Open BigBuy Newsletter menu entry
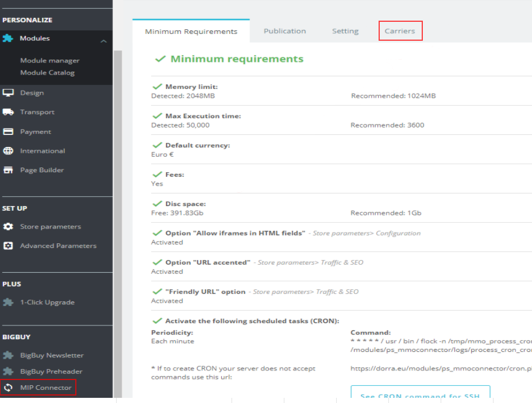The image size is (532, 403). click(x=52, y=355)
